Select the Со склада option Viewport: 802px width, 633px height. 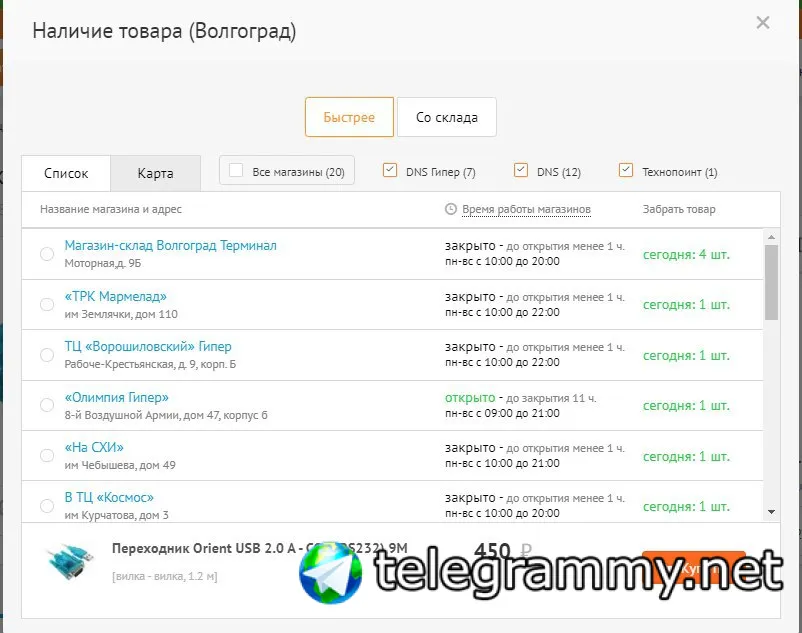point(447,117)
